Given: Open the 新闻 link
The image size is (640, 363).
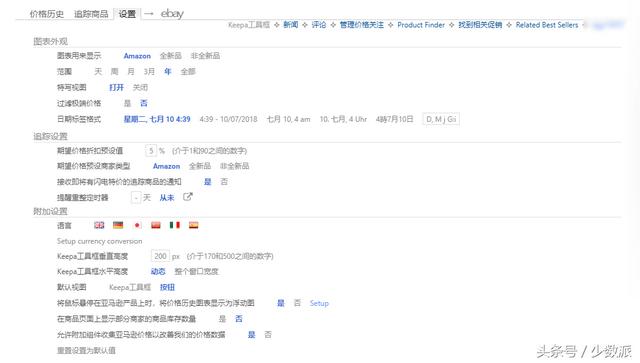Looking at the screenshot, I should [x=291, y=25].
